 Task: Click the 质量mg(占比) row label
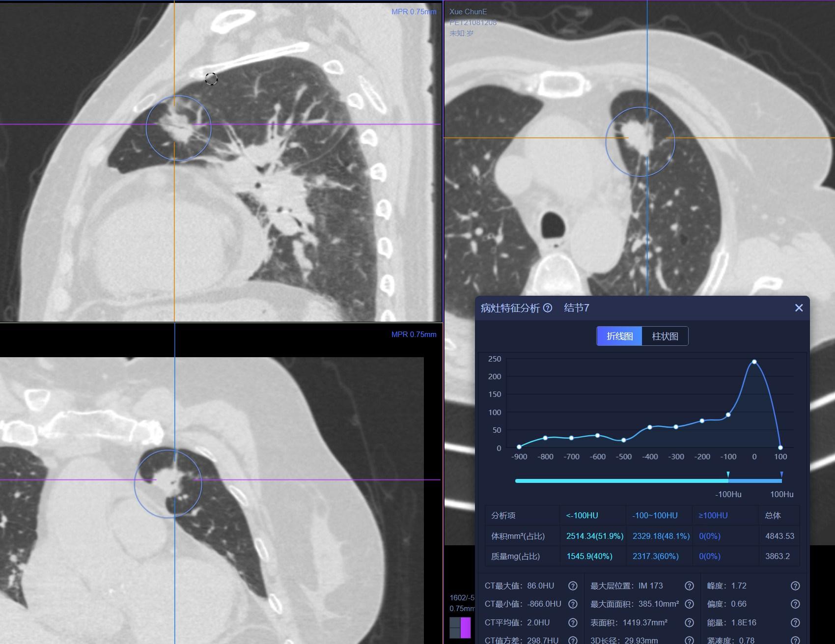click(516, 556)
